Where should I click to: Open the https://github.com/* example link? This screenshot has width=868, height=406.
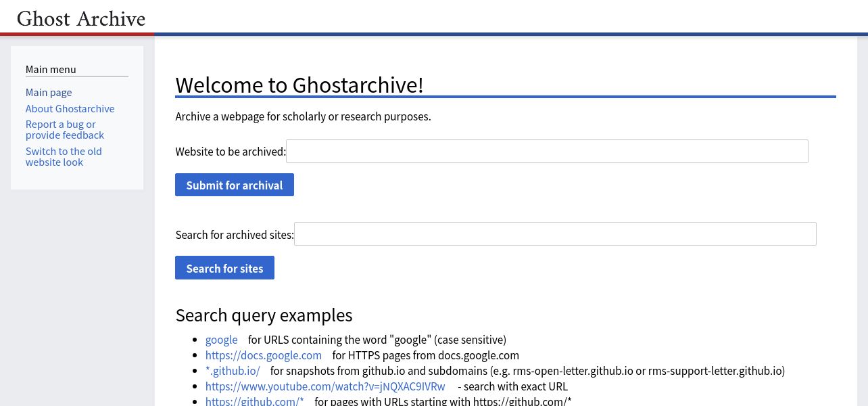255,401
